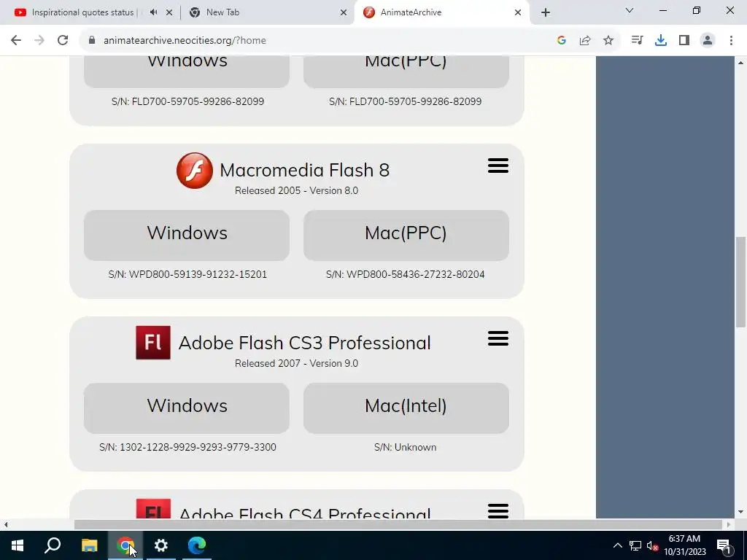Click 'Released 2007 - Version 9.0' text

pyautogui.click(x=296, y=363)
